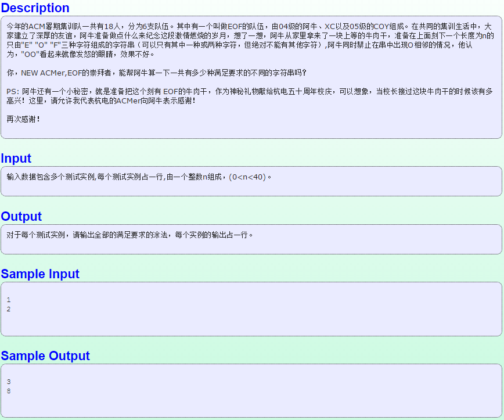The height and width of the screenshot is (420, 504).
Task: Click sample output value 3
Action: pos(9,382)
